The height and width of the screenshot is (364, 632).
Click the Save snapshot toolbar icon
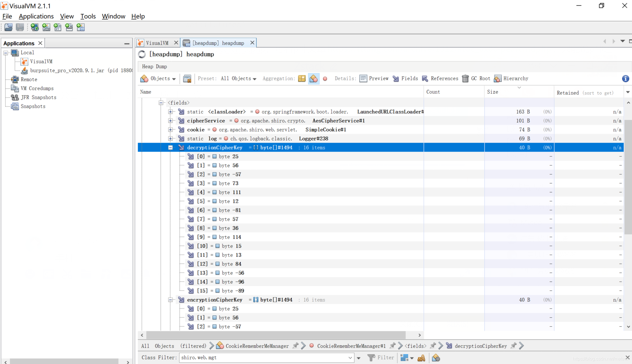point(20,27)
